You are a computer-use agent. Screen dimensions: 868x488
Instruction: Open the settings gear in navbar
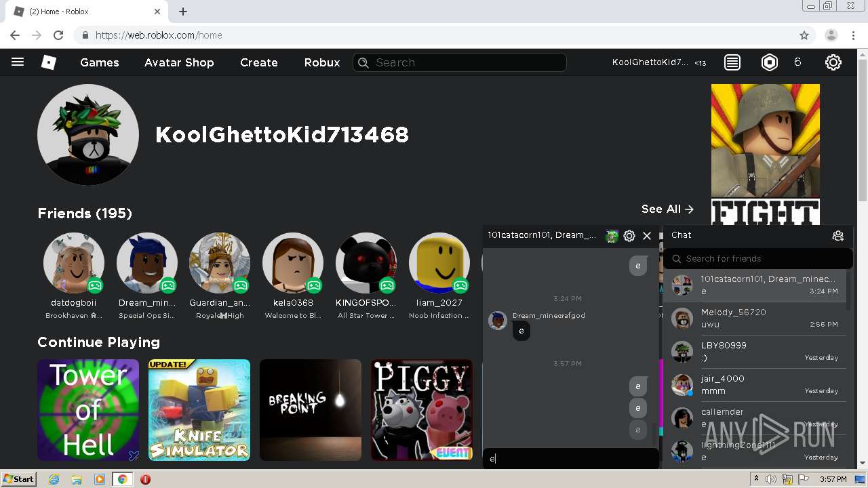click(833, 62)
